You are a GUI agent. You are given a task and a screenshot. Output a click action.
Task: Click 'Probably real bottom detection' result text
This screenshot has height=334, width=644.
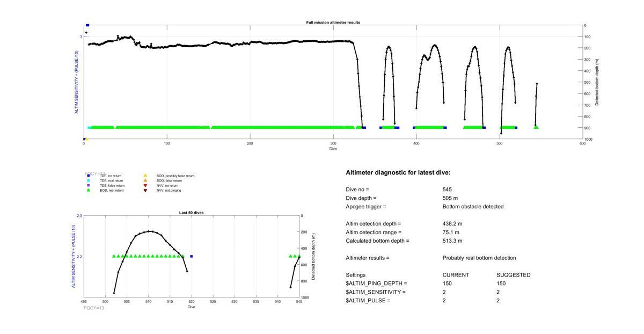point(479,258)
